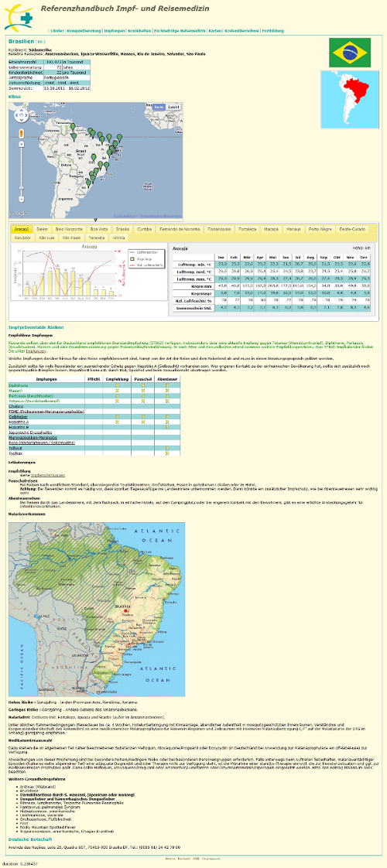Viewport: 387px width, 868px height.
Task: Click the map pan control wheel
Action: point(20,115)
